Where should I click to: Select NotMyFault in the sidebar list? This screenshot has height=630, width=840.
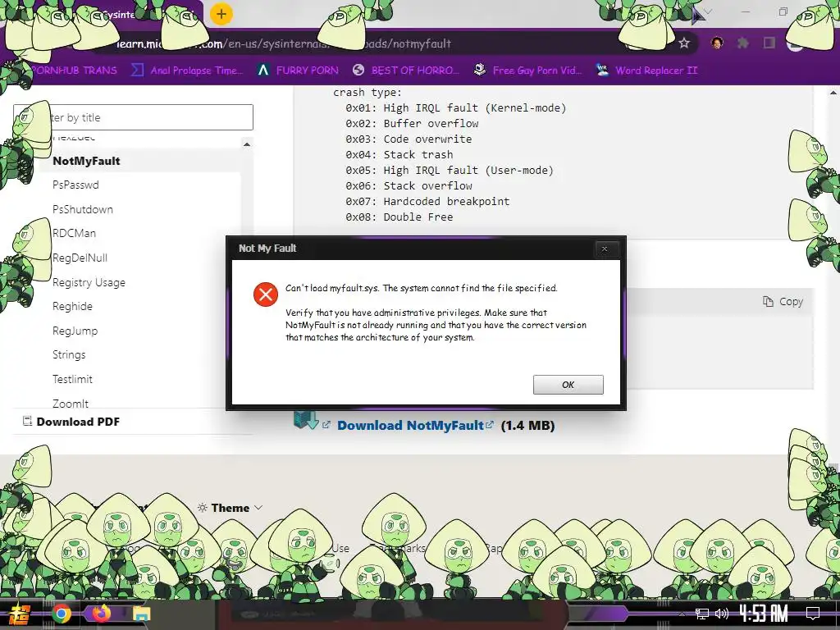click(86, 161)
